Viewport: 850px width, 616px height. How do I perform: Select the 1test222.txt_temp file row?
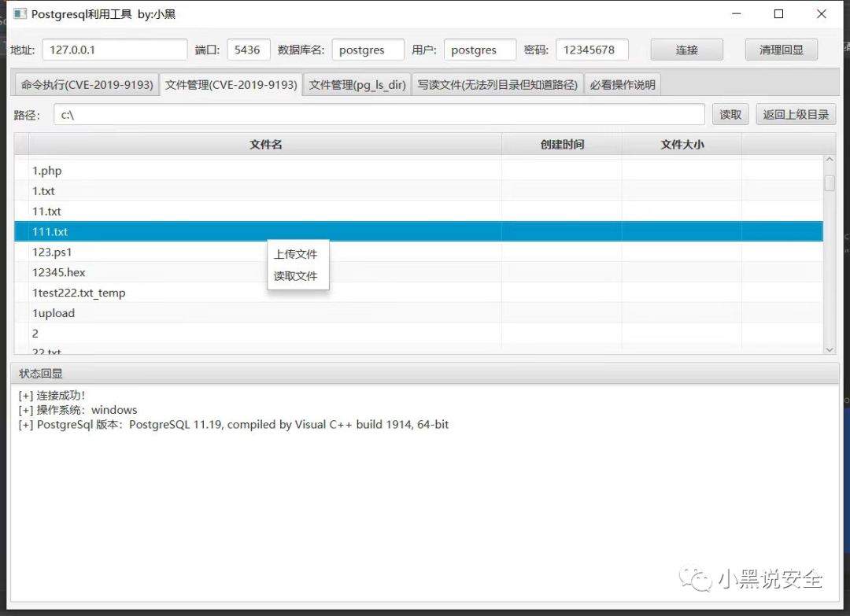click(419, 293)
